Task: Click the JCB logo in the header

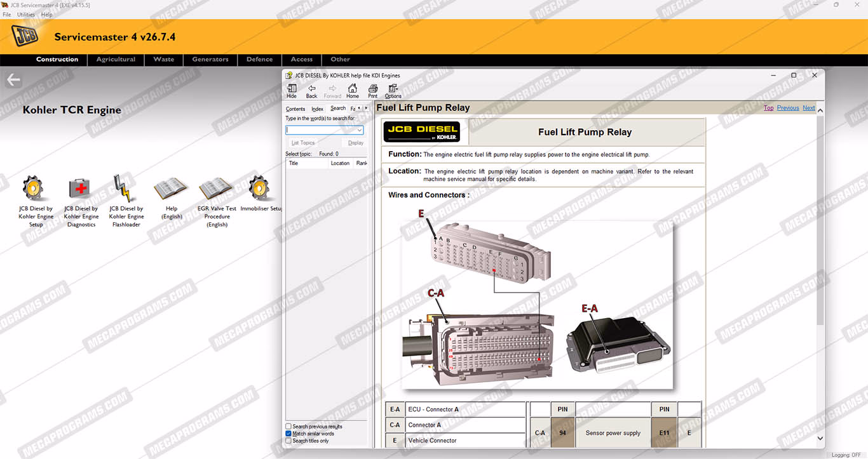Action: coord(25,37)
